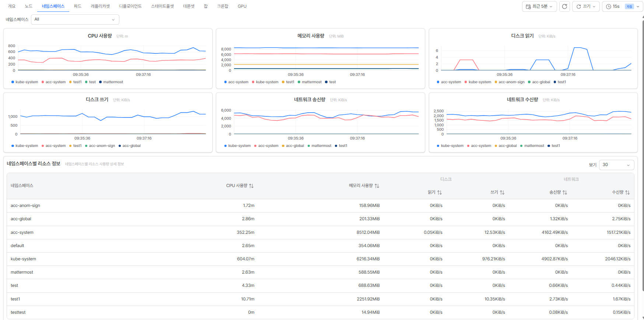Open the 최근 5분 time range dropdown

coord(539,6)
